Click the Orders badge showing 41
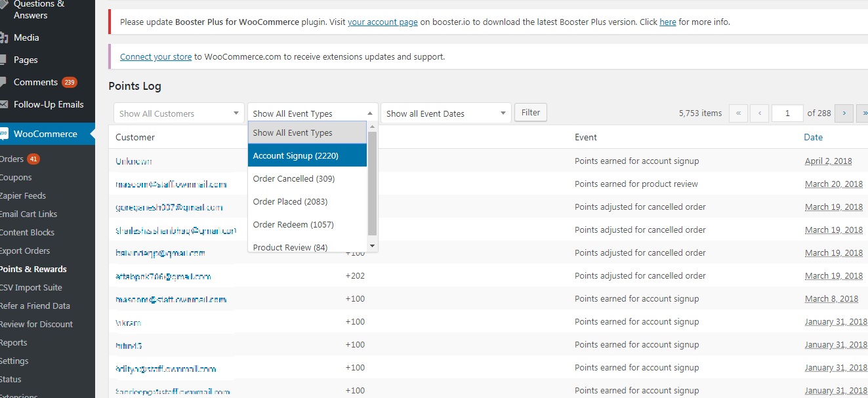Screen dimensions: 868x398 (x=33, y=159)
